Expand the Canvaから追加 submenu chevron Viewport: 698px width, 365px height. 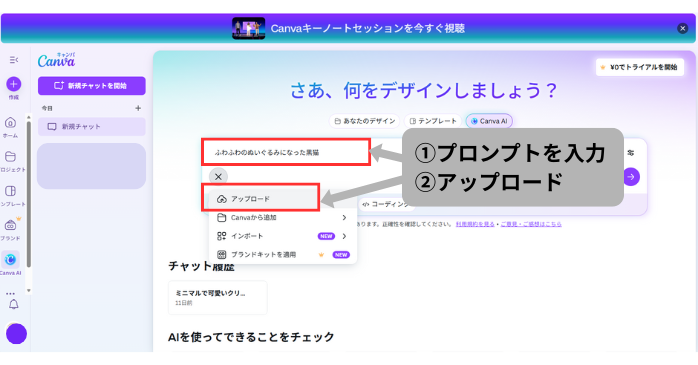(344, 218)
